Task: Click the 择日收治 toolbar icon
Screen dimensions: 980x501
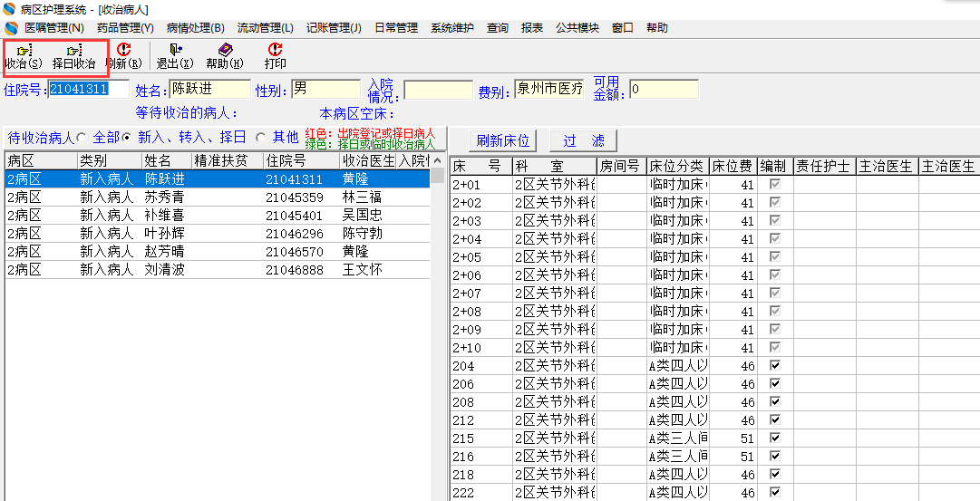Action: point(73,56)
